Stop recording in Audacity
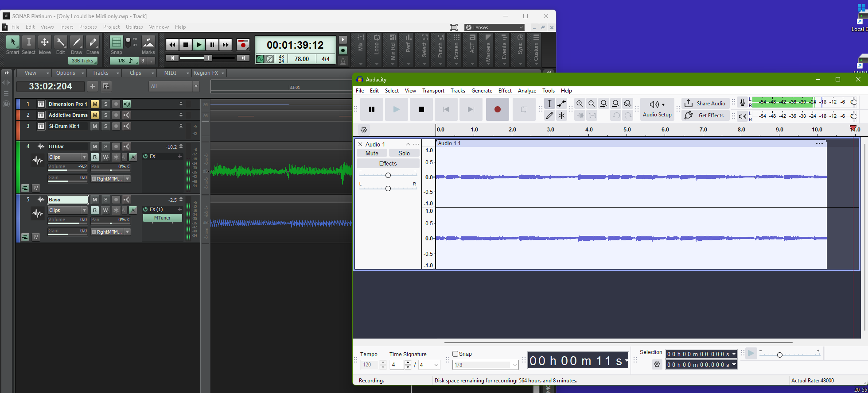This screenshot has width=868, height=393. click(421, 109)
